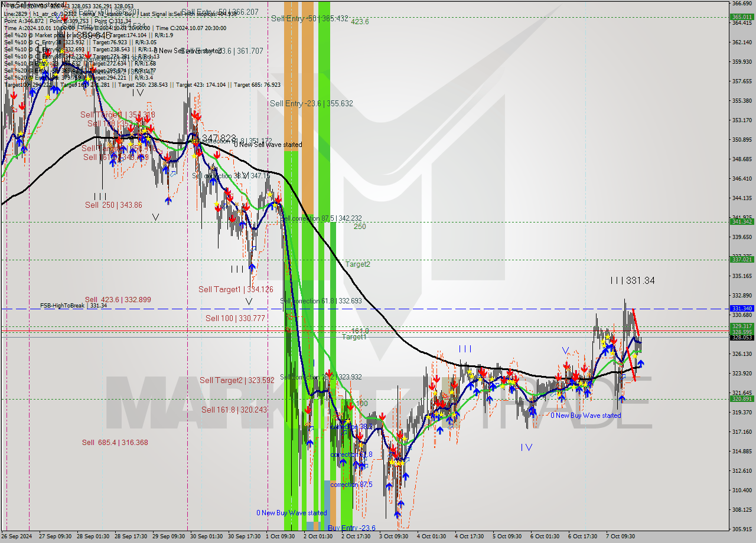Select the '5 Oct 09:30' time label
Viewport: 756px width, 543px height.
tap(507, 537)
